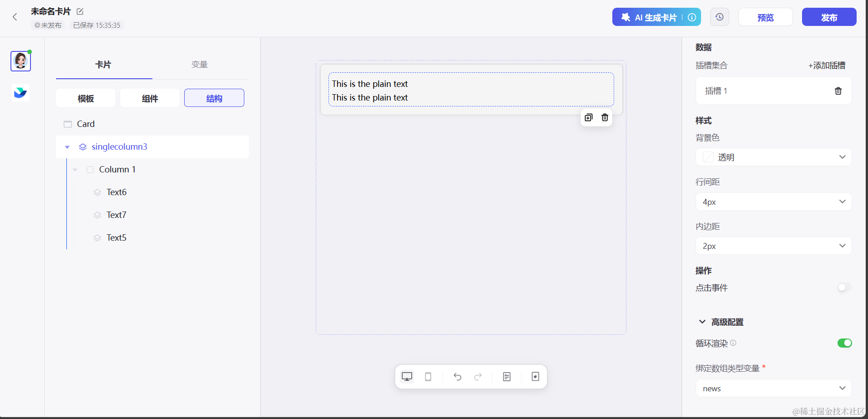Click the 预览 preview button
The image size is (868, 419).
pos(766,17)
